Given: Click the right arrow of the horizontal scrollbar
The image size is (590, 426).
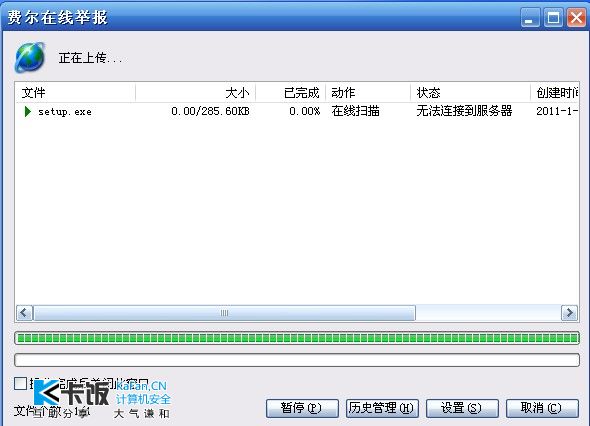Looking at the screenshot, I should (569, 313).
